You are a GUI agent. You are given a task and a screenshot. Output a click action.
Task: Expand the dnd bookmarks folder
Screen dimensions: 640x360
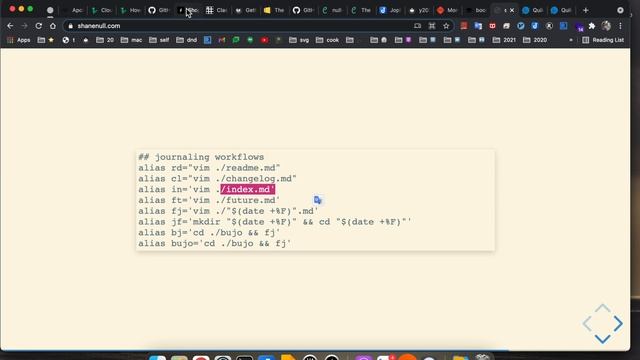point(187,40)
